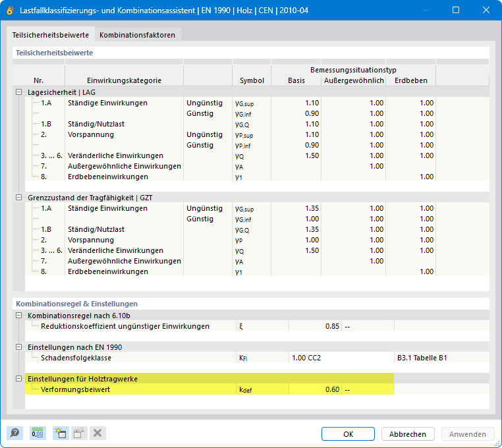Confirm with the OK button
The height and width of the screenshot is (448, 502).
pyautogui.click(x=348, y=434)
